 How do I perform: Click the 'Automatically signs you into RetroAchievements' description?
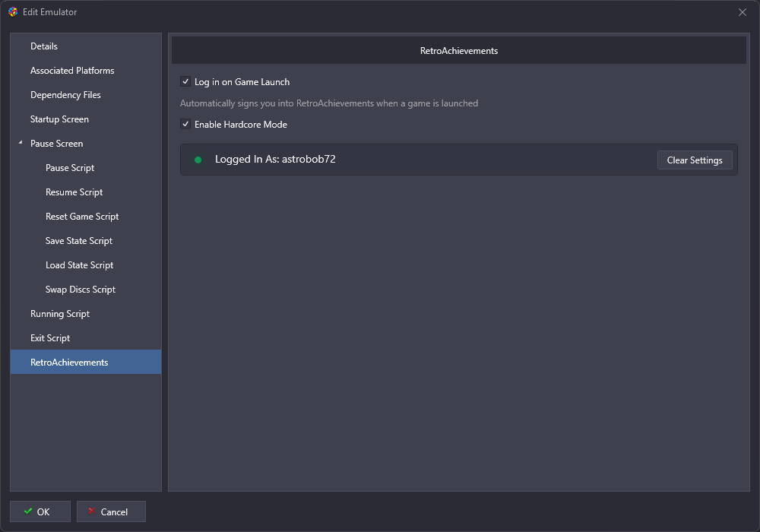tap(329, 103)
